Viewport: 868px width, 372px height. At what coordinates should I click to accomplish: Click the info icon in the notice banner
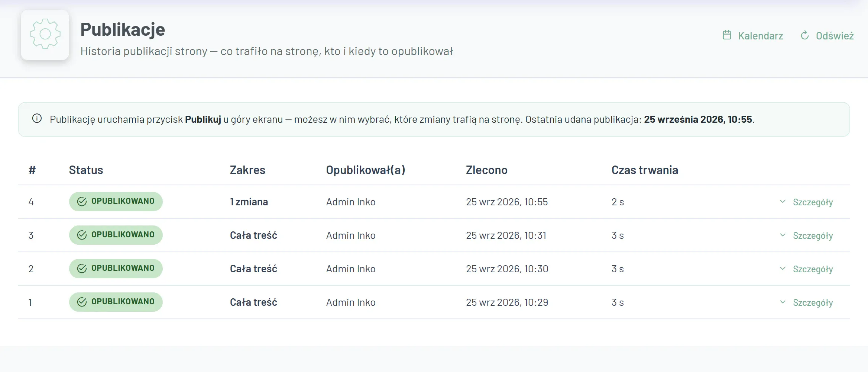(x=37, y=119)
